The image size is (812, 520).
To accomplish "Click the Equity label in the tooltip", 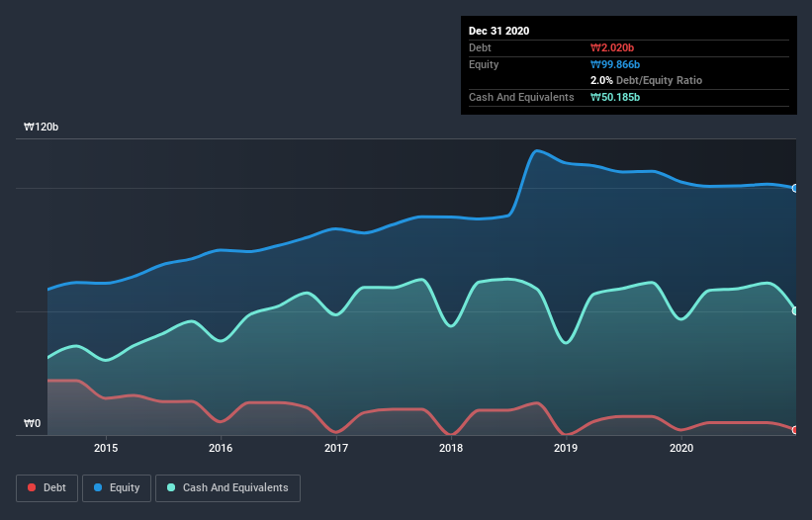I will [x=484, y=64].
